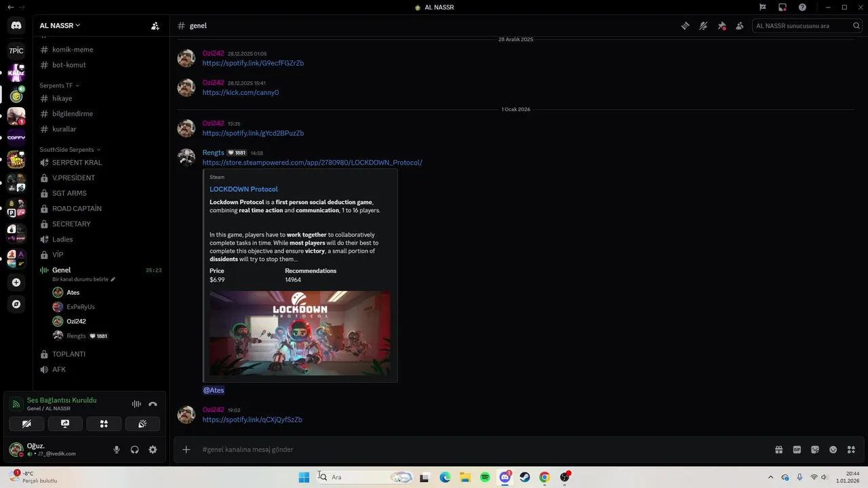This screenshot has width=868, height=488.
Task: Start screen share
Action: click(65, 424)
